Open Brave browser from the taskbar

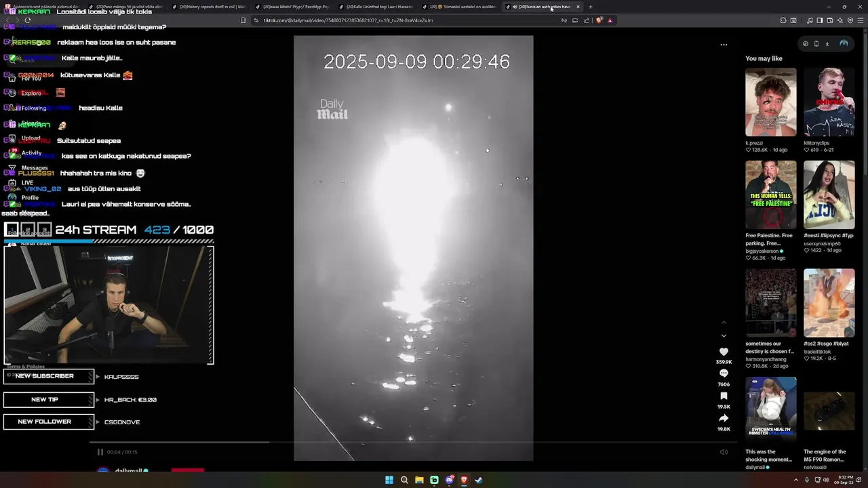tap(464, 480)
